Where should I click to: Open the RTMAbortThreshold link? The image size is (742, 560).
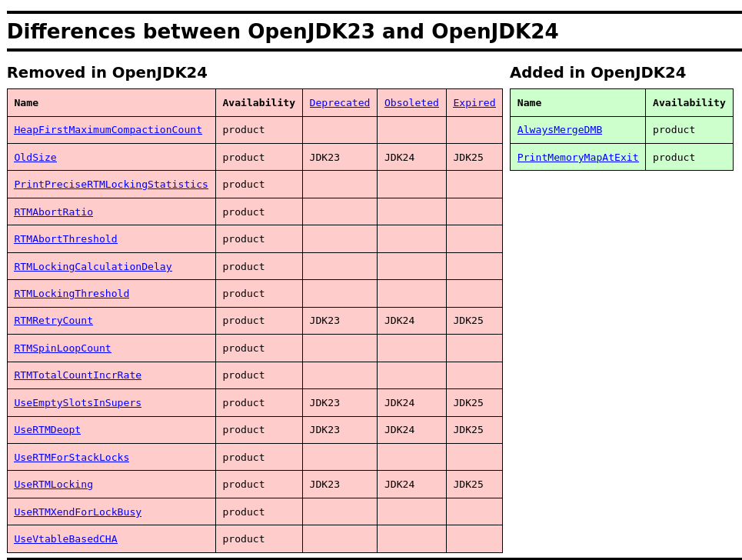[x=66, y=239]
